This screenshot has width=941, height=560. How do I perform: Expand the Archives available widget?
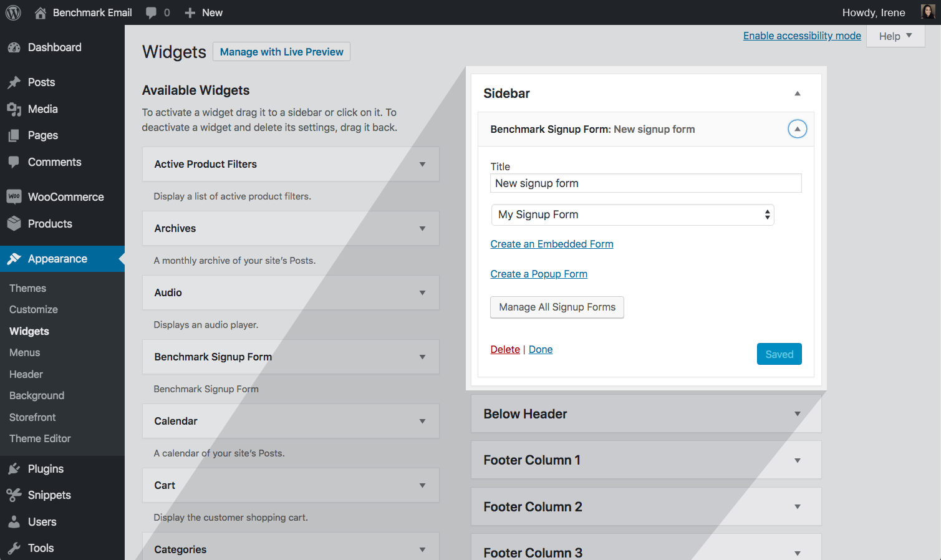coord(422,229)
